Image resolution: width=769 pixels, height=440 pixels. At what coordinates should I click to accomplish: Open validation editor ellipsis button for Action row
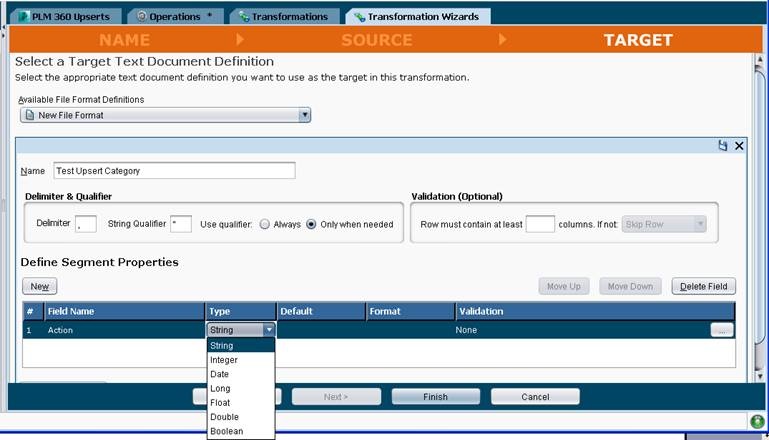click(722, 329)
